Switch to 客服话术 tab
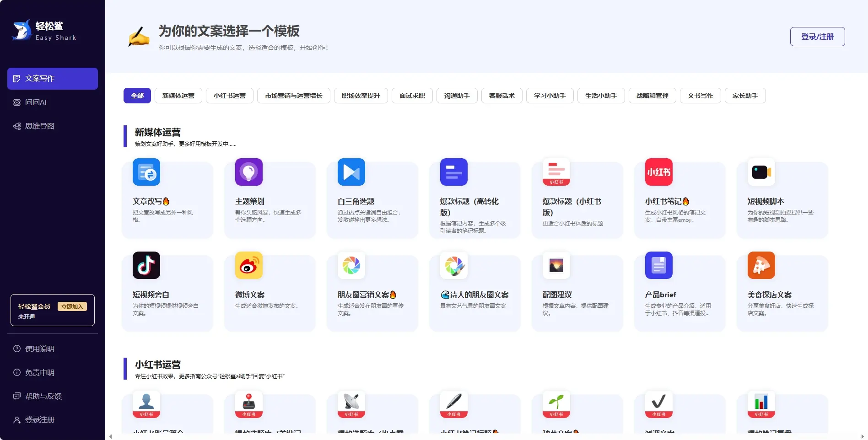 tap(502, 96)
